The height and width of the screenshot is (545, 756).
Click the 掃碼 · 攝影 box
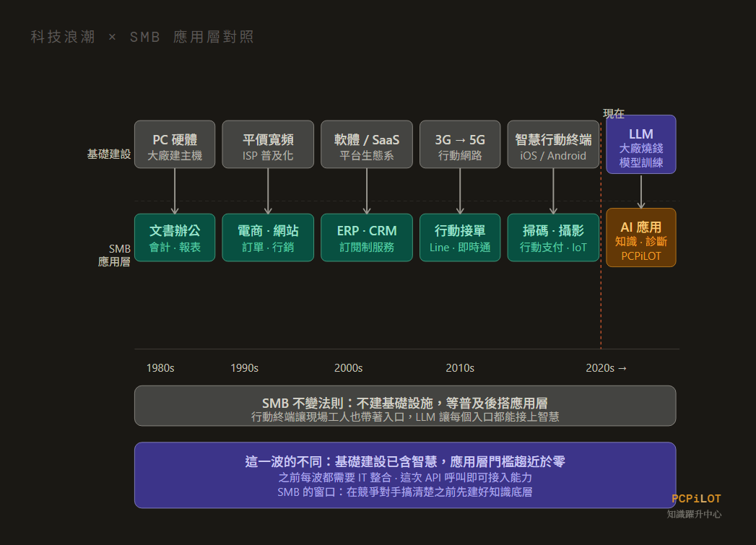click(553, 237)
